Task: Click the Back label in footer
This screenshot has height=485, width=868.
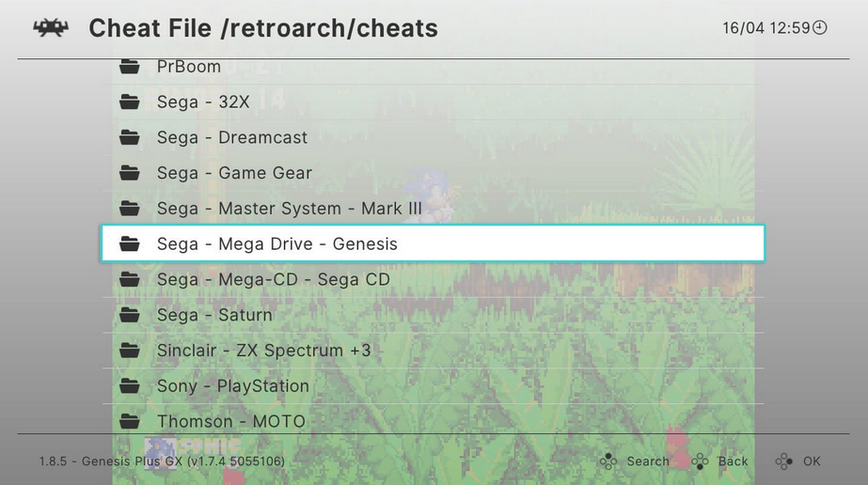Action: tap(733, 462)
